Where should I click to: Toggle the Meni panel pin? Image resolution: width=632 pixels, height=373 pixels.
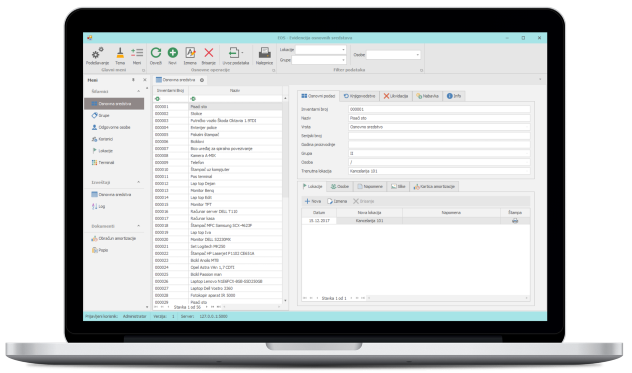[x=133, y=80]
